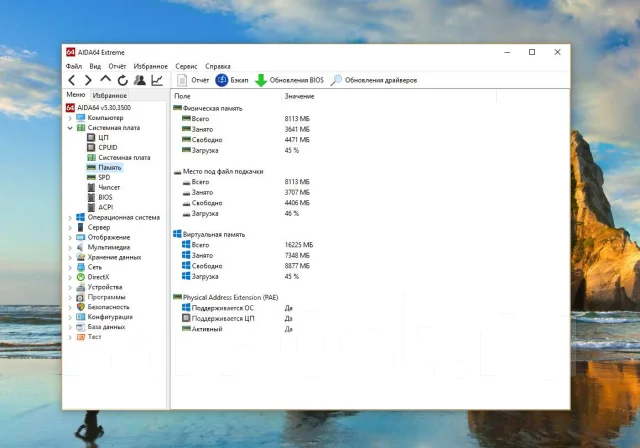Click the Мультимедиа speaker icon

[81, 247]
